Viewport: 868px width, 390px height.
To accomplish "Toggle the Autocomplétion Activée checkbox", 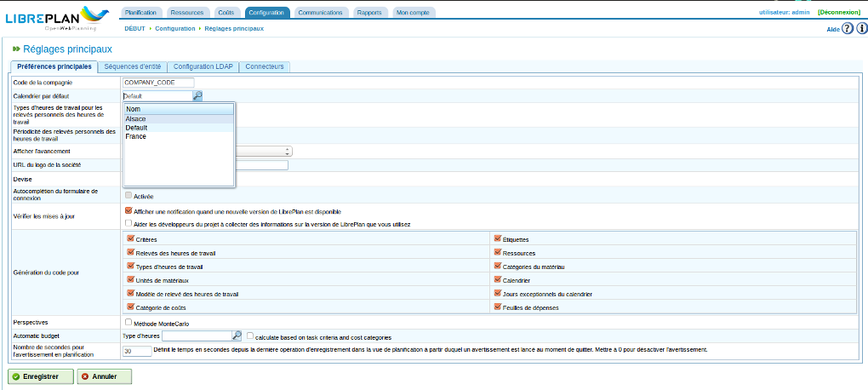I will click(x=128, y=195).
